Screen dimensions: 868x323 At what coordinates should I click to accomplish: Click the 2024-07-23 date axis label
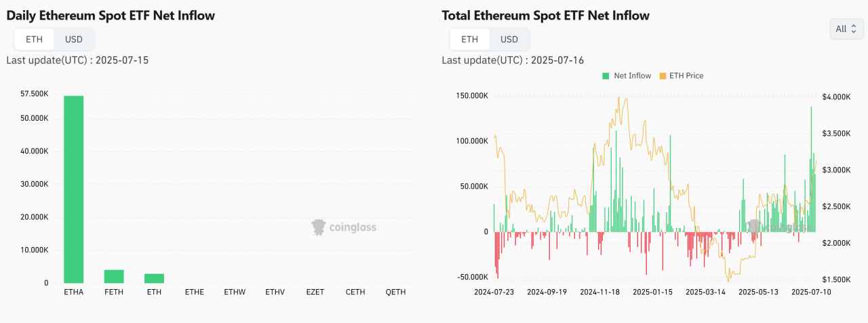point(494,292)
